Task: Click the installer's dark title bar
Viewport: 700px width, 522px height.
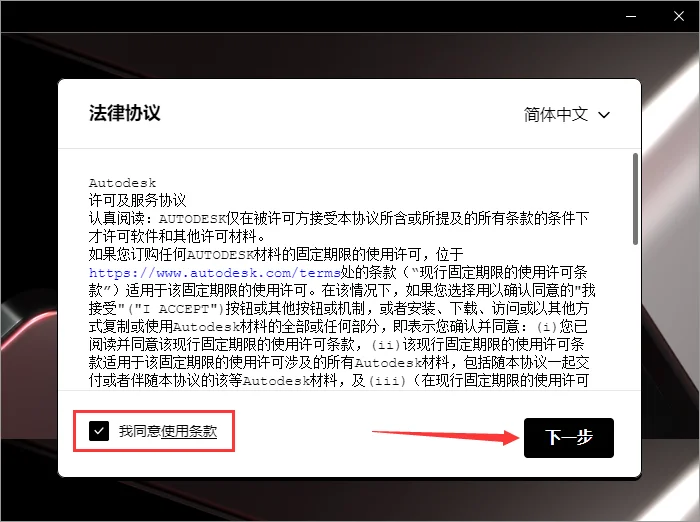Action: coord(300,16)
